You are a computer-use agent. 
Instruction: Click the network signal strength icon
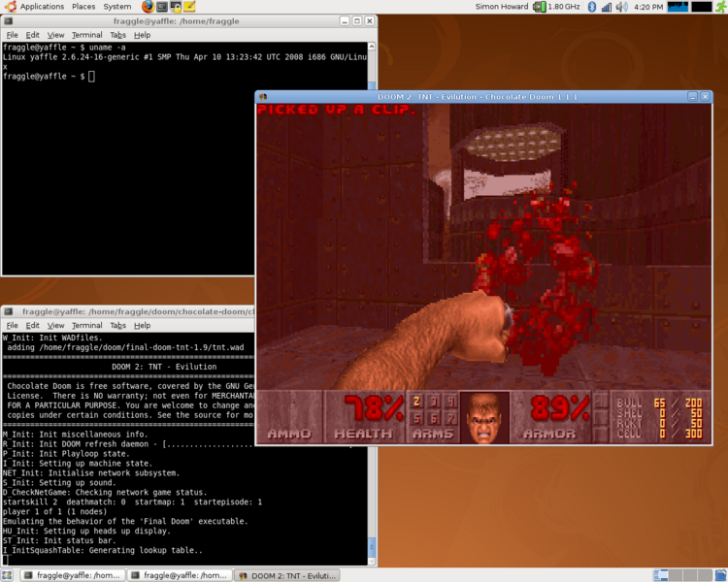coord(607,7)
